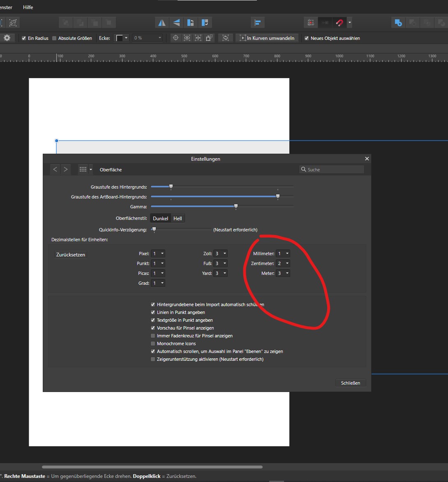Open the Pixel decimal places dropdown
The height and width of the screenshot is (482, 448).
[x=158, y=254]
